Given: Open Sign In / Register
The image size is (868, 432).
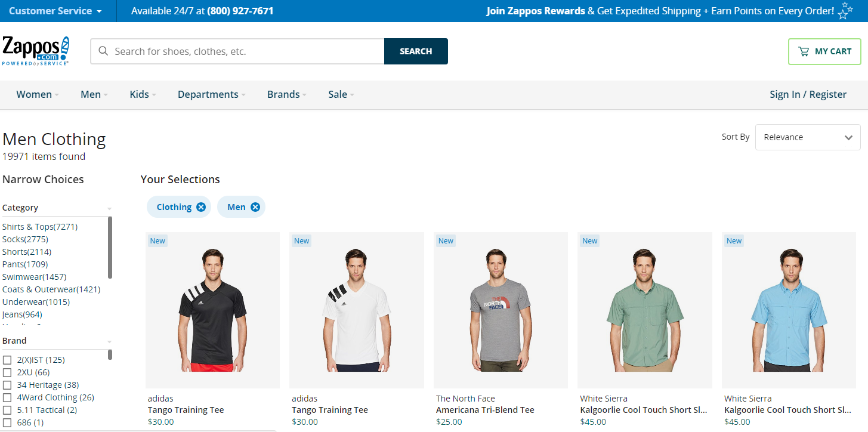Looking at the screenshot, I should click(808, 94).
